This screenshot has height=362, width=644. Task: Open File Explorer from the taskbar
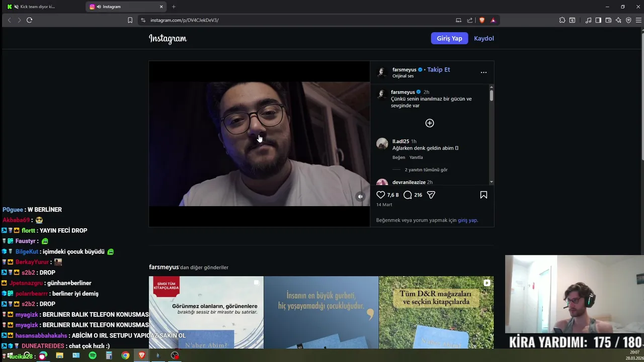(x=59, y=355)
